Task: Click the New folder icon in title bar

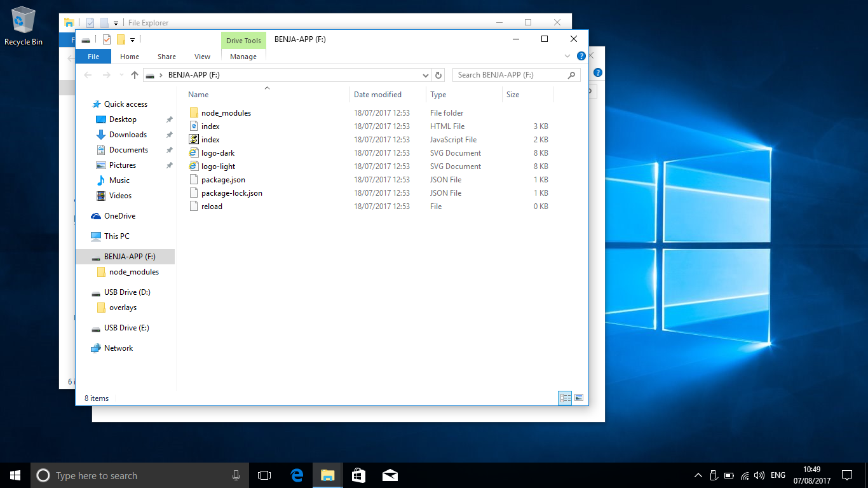Action: click(x=121, y=39)
